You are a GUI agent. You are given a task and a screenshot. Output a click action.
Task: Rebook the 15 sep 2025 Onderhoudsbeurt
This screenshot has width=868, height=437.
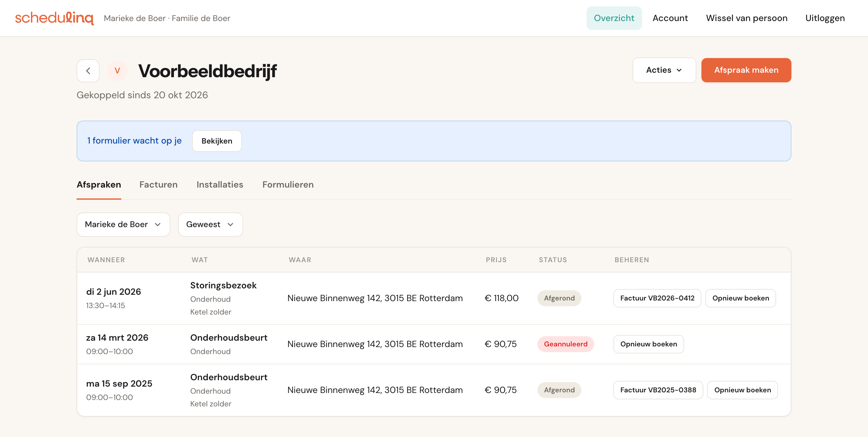click(x=742, y=390)
